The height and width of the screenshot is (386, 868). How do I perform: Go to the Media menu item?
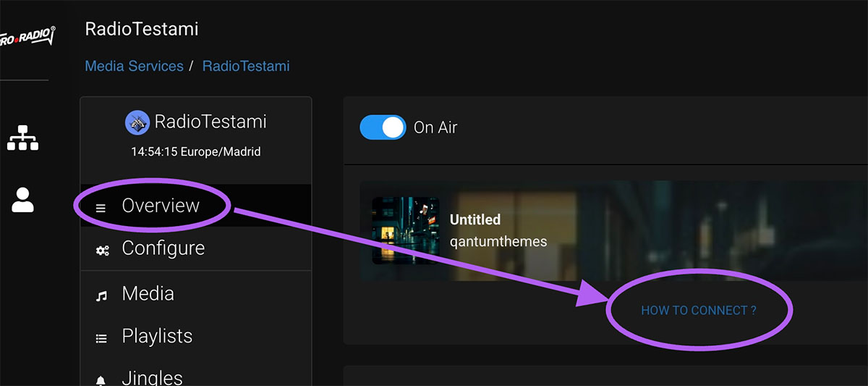(x=148, y=293)
